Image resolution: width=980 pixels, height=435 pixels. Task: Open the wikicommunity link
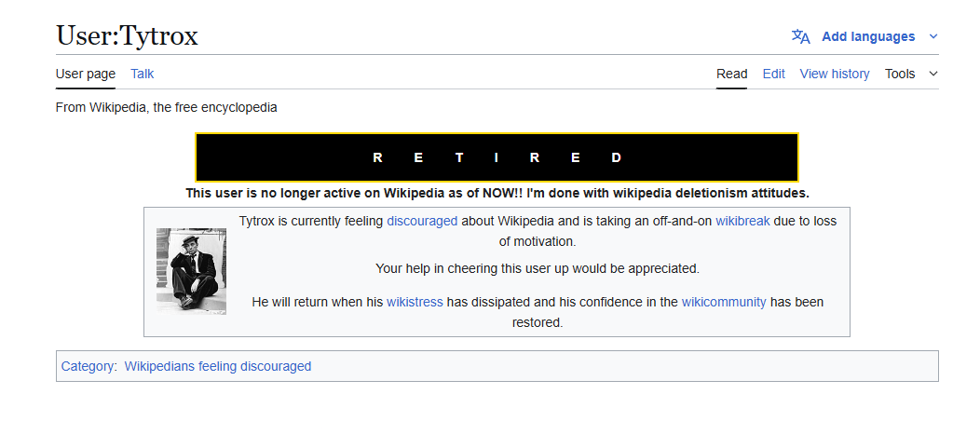click(x=724, y=302)
